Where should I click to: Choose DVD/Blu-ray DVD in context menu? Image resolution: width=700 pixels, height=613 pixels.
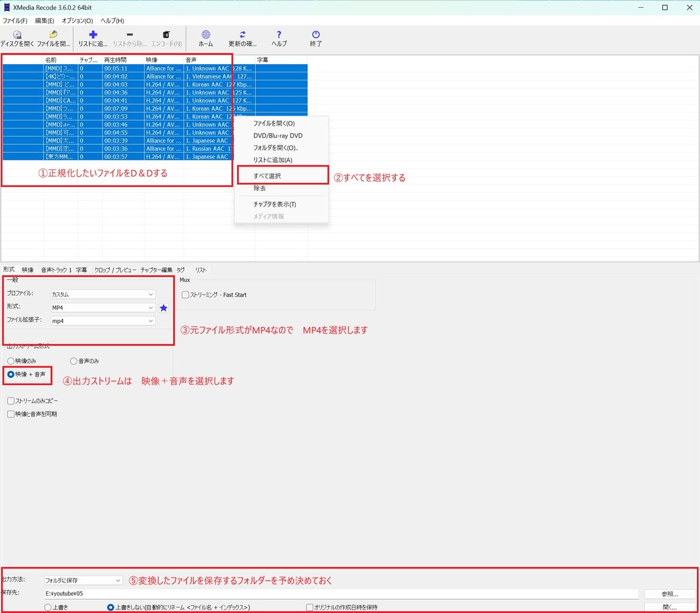[x=281, y=136]
